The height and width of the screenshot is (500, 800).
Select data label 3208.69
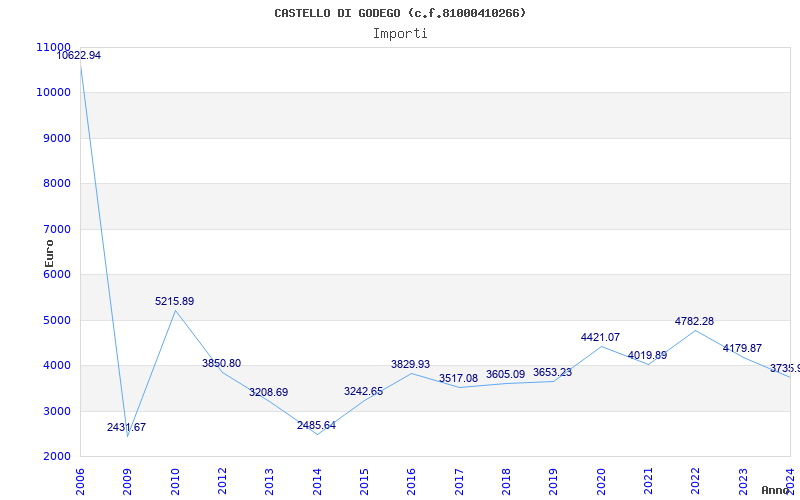pyautogui.click(x=268, y=393)
